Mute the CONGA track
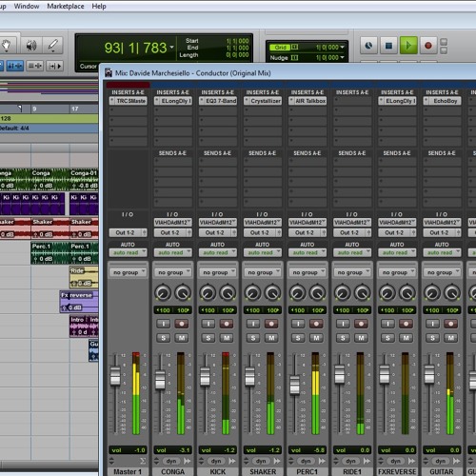Screen dimensions: 476x476 [x=182, y=338]
